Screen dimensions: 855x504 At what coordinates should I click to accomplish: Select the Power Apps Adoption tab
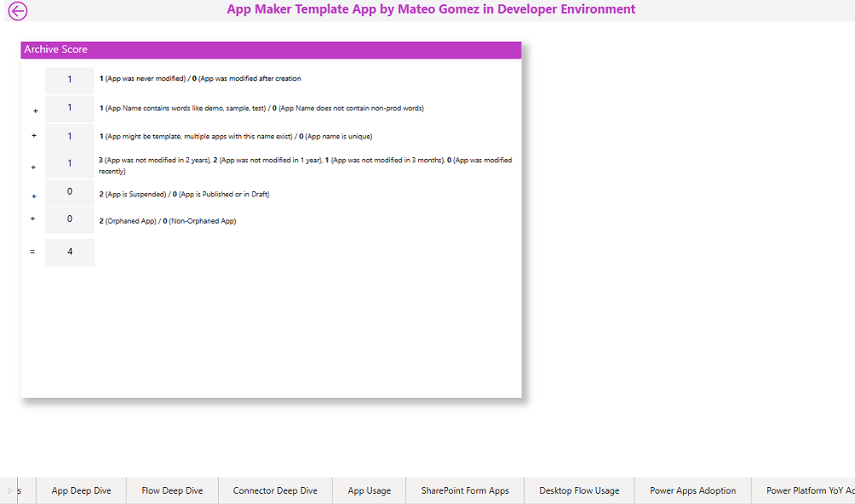(x=693, y=490)
